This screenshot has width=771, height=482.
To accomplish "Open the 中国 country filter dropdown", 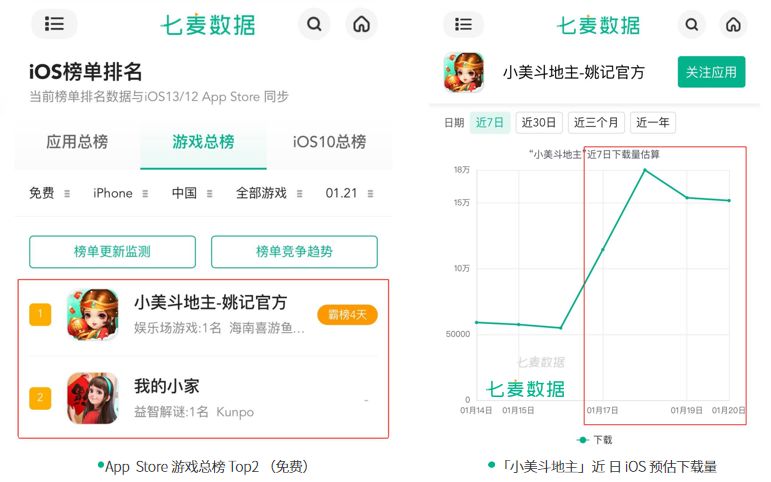I will point(192,193).
